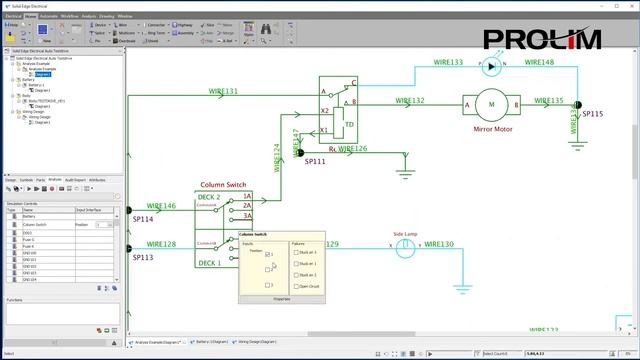The image size is (640, 360).
Task: Select the Splice tool in ribbon
Action: tap(98, 33)
